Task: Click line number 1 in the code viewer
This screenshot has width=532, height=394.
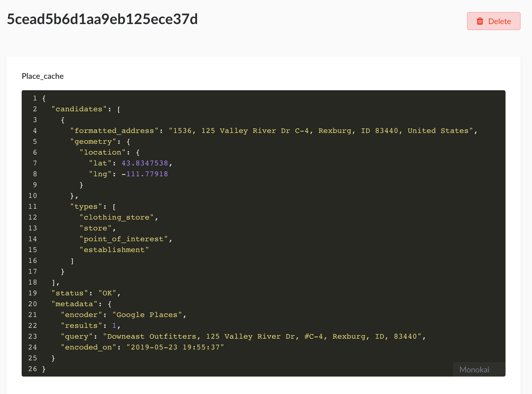Action: click(x=35, y=98)
